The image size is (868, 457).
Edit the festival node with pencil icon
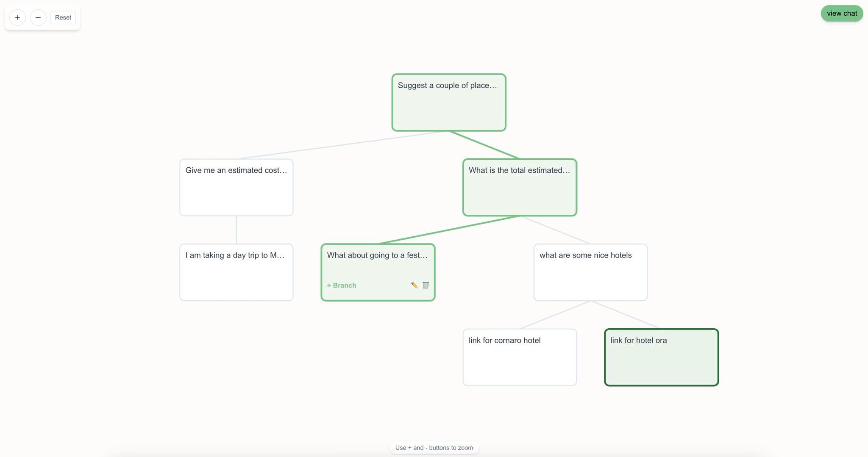coord(415,285)
